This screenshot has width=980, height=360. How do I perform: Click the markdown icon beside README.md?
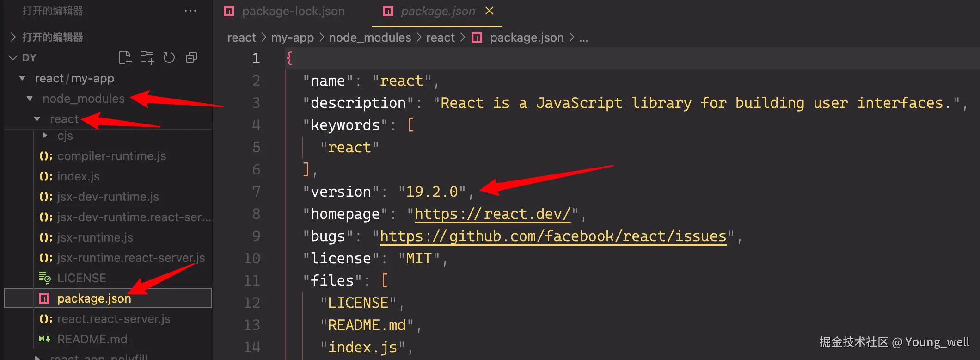pyautogui.click(x=44, y=339)
